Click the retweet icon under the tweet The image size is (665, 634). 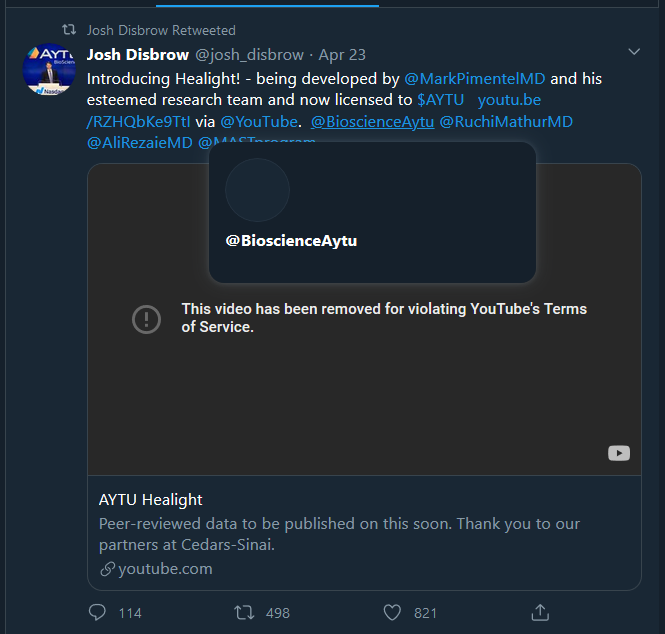click(x=243, y=612)
